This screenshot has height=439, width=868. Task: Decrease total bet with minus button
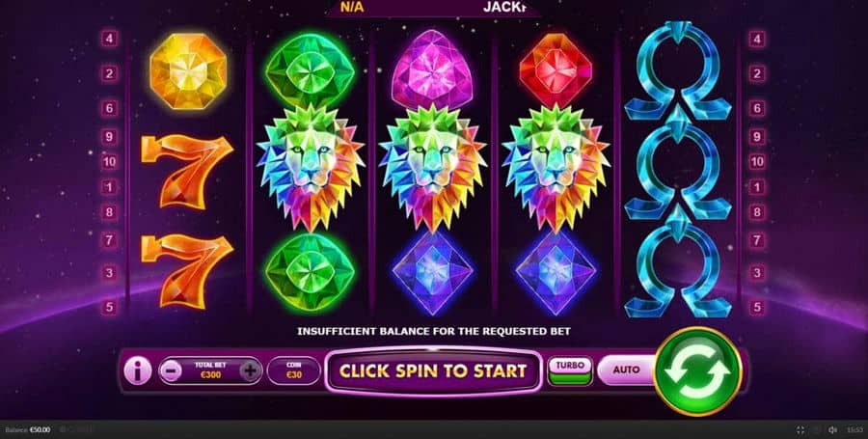click(x=171, y=370)
